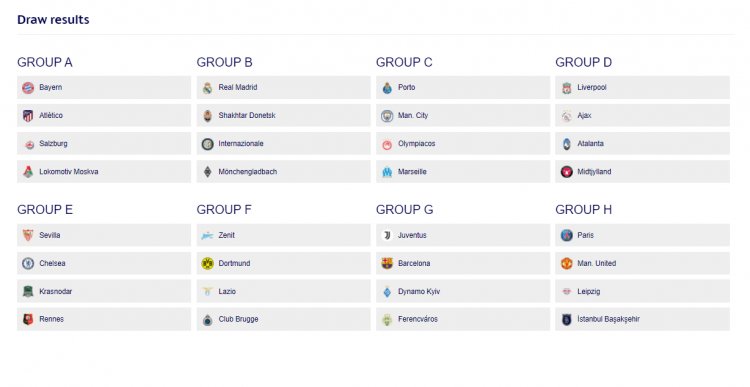
Task: Open the İstanbul Başakşehir team link
Action: 608,319
